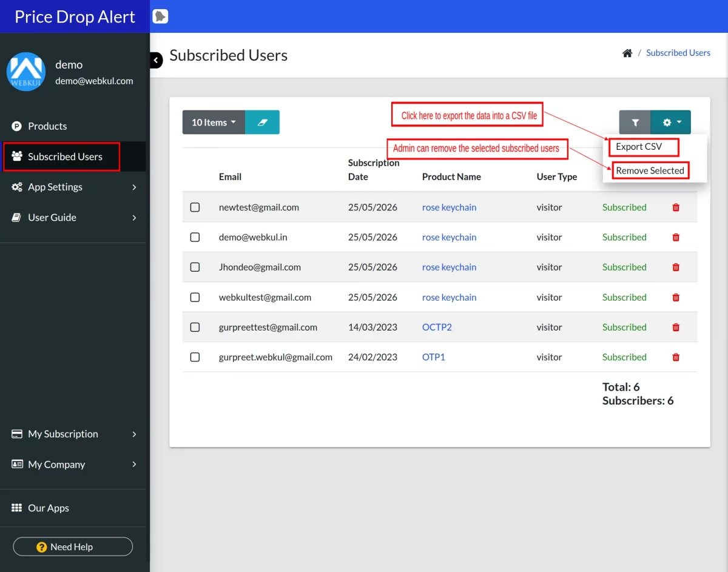Remove Jhondeo@gmail.com using the trash icon

click(676, 267)
